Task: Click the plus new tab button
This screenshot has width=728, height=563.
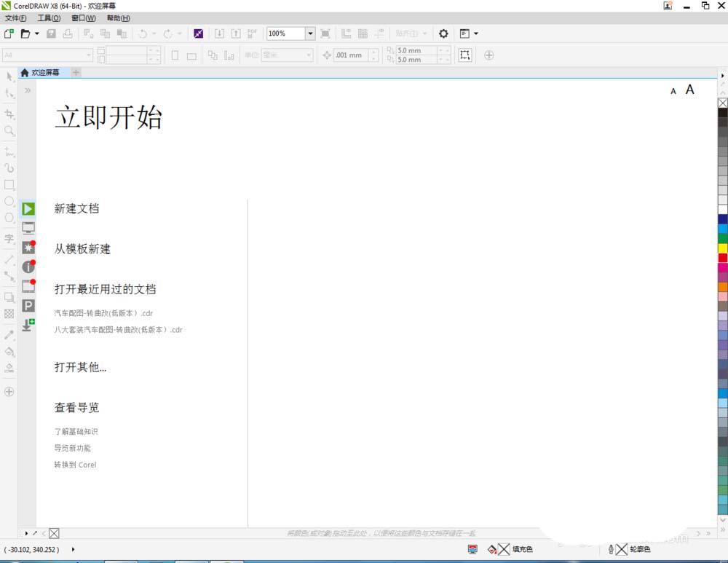Action: point(76,72)
